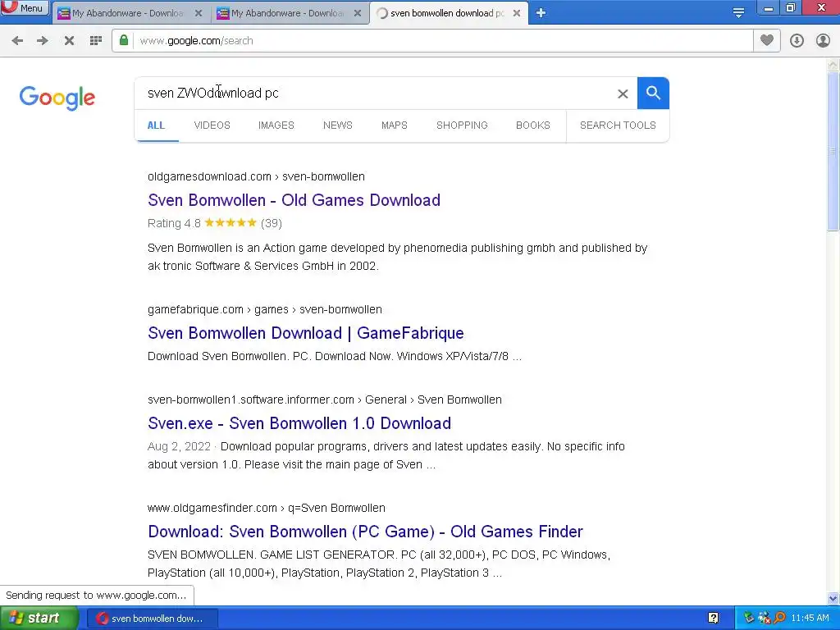Switch to SHOPPING results

[462, 126]
